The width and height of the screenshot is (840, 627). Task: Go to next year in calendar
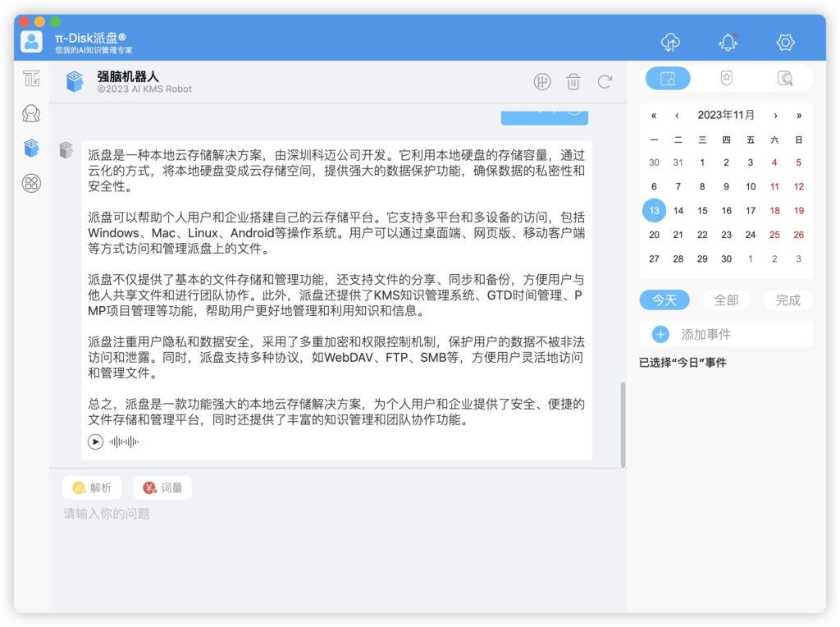pyautogui.click(x=799, y=115)
